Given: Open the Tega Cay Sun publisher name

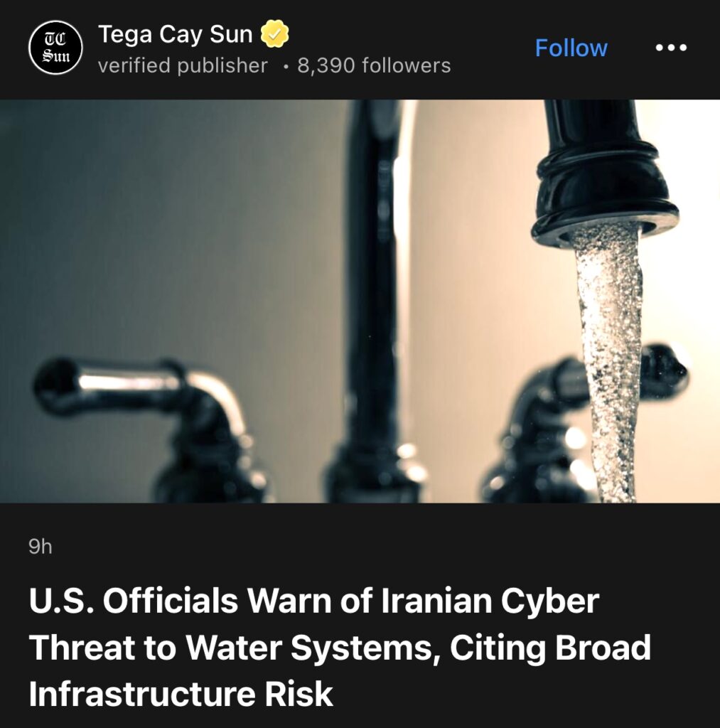Looking at the screenshot, I should 175,34.
